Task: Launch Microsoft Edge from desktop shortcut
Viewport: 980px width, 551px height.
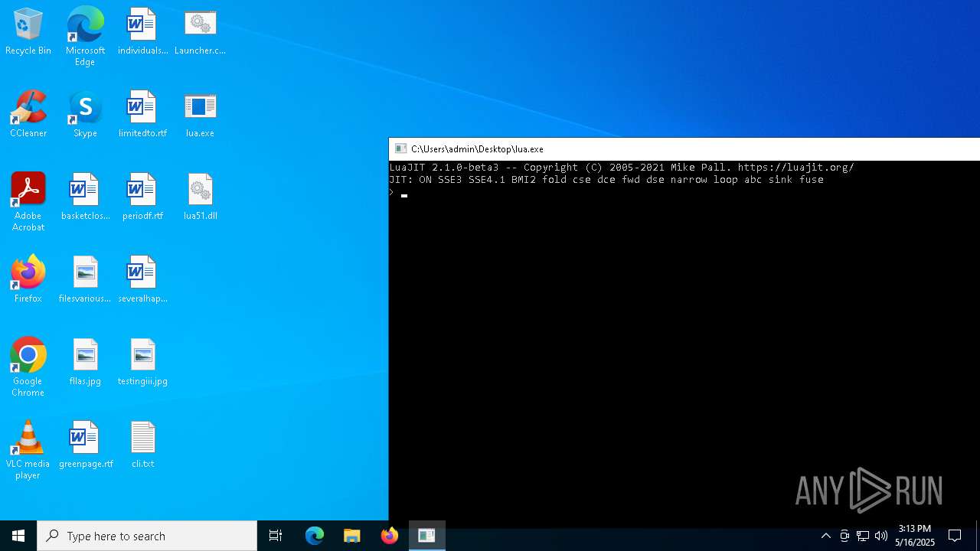Action: 85,37
